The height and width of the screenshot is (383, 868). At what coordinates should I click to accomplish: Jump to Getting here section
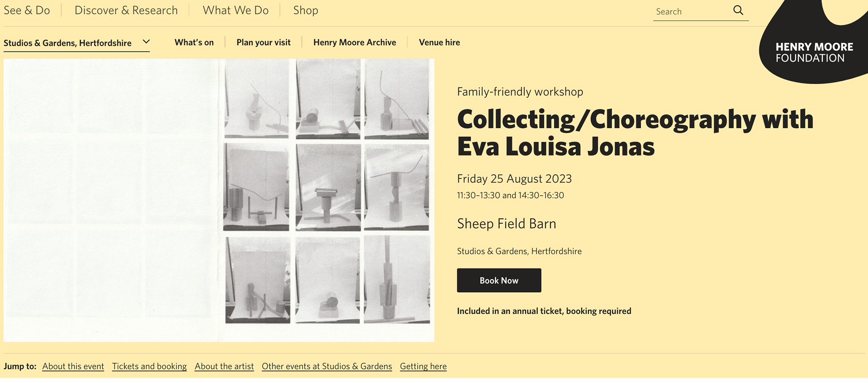[x=423, y=366]
